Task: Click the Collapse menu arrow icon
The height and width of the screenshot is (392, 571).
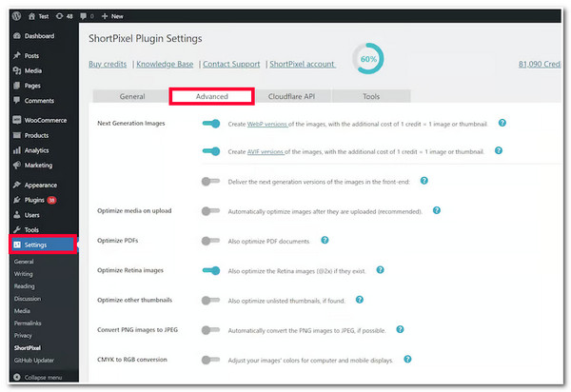Action: coord(16,377)
